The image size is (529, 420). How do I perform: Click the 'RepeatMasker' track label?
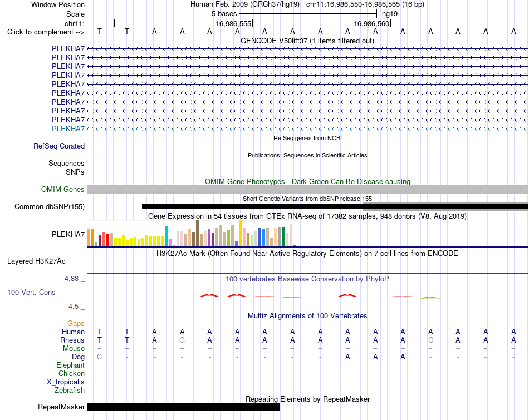click(61, 407)
